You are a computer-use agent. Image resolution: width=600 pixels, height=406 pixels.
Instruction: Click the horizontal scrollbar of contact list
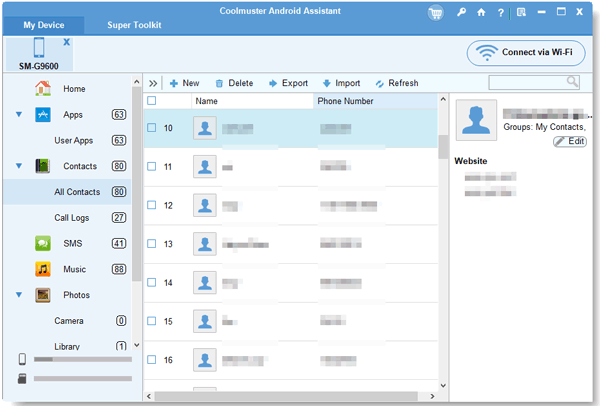(x=286, y=396)
